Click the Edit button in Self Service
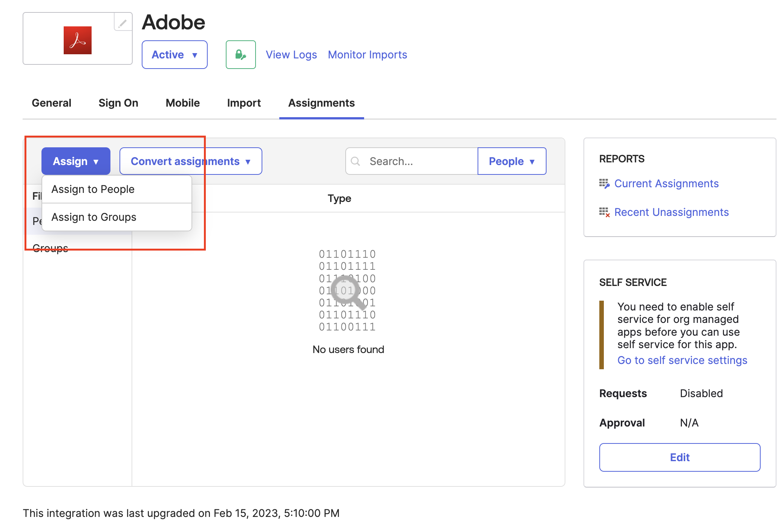784x532 pixels. (680, 457)
